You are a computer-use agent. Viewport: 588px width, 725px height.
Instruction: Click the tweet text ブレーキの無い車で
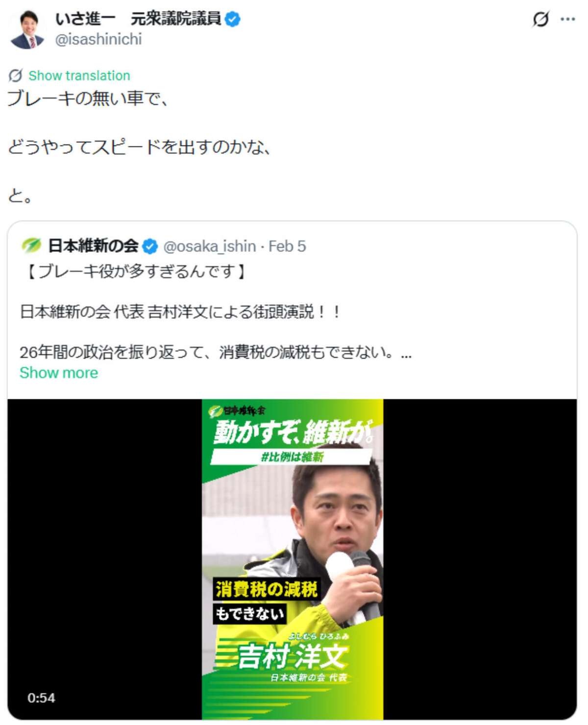point(88,98)
